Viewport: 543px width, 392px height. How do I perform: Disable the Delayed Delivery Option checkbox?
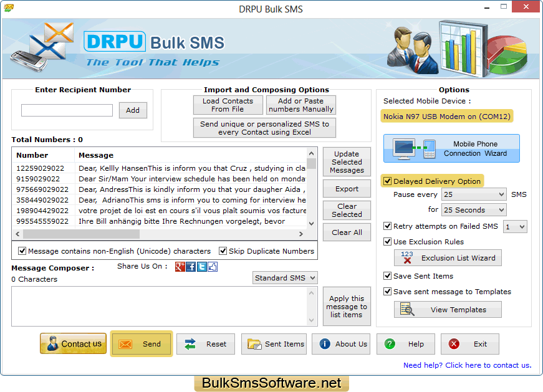coord(388,181)
